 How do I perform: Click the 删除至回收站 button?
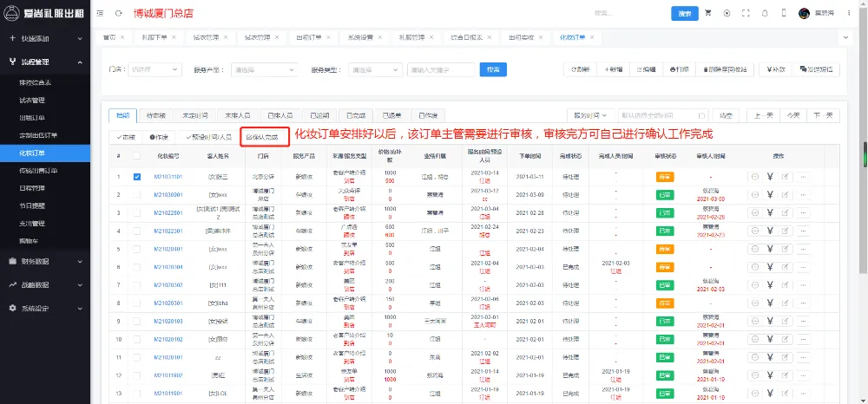click(724, 69)
